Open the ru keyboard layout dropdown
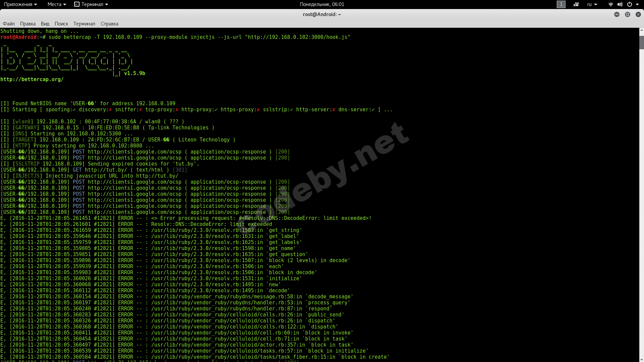This screenshot has width=644, height=362. pyautogui.click(x=592, y=4)
